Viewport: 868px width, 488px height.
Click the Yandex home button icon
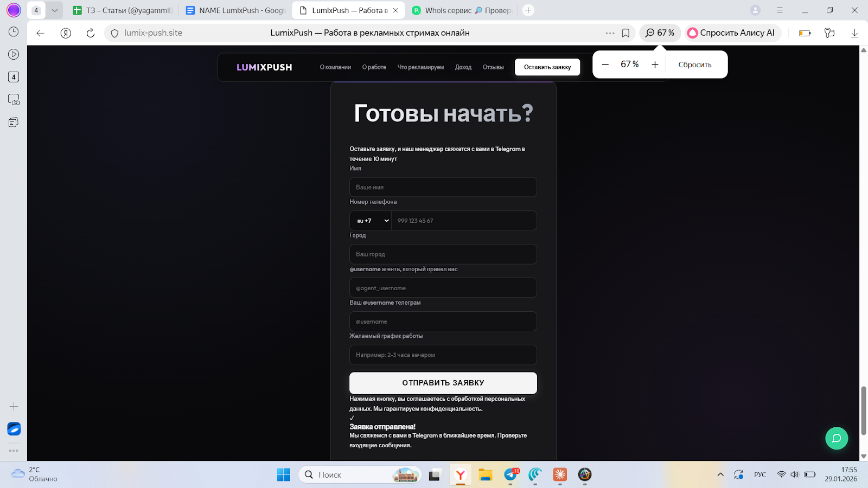click(66, 33)
